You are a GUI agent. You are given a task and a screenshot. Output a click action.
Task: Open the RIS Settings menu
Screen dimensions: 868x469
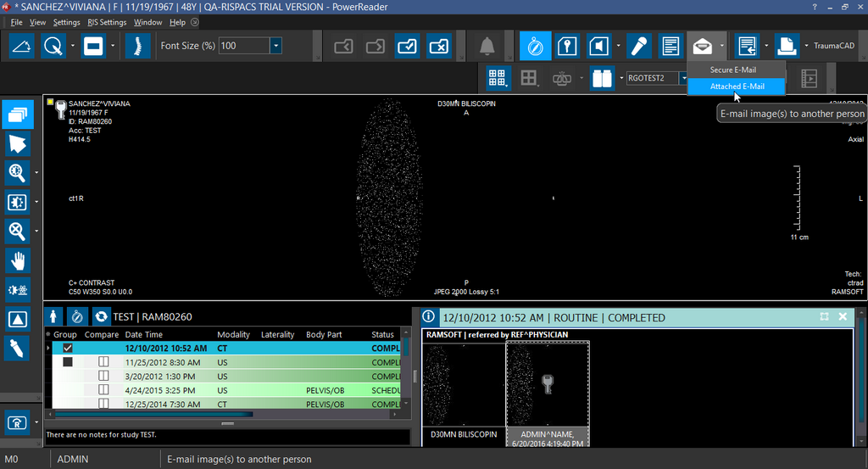point(105,22)
